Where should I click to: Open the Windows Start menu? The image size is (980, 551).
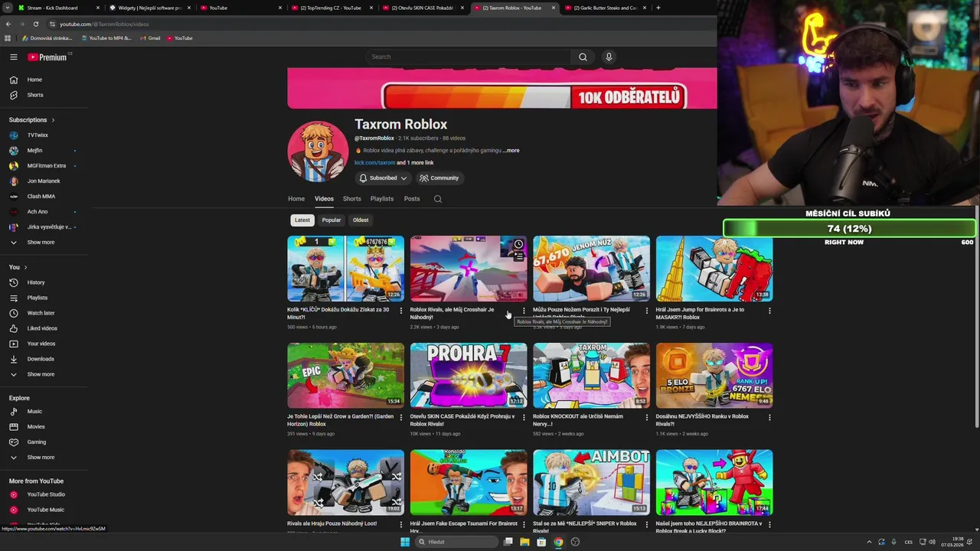coord(405,542)
